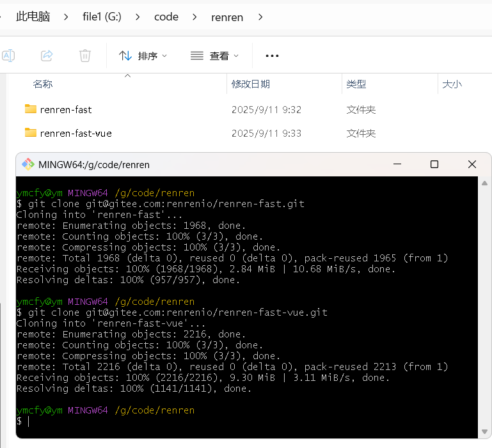Click the renren-fast folder icon
This screenshot has width=492, height=448.
pos(31,109)
